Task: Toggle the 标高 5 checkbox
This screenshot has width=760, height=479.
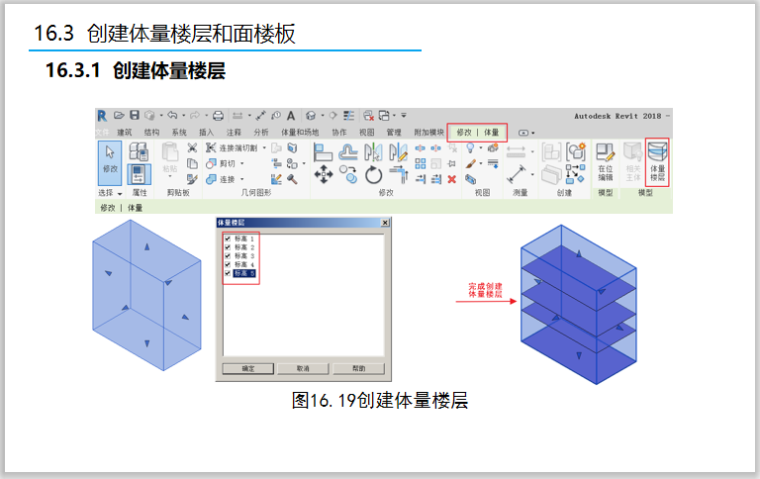Action: pos(228,272)
